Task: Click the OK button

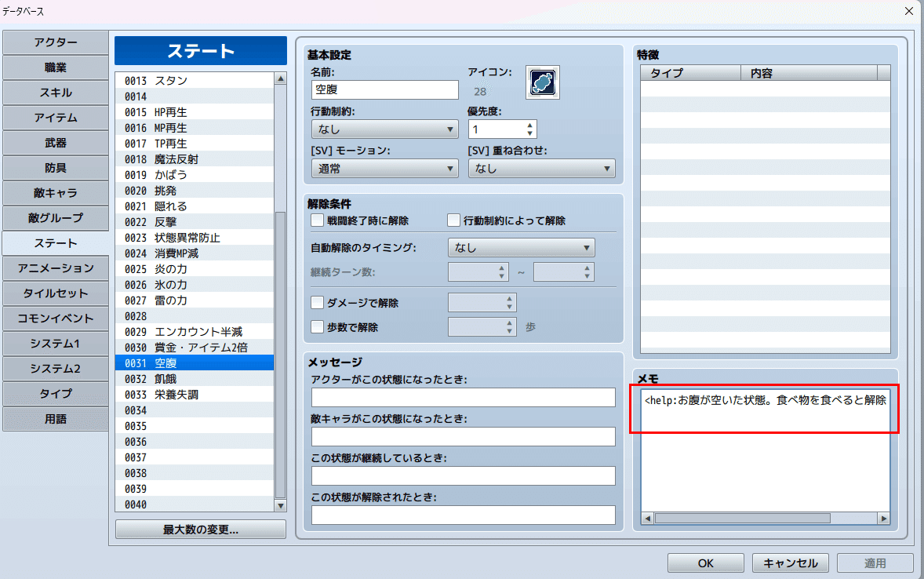Action: pos(705,563)
